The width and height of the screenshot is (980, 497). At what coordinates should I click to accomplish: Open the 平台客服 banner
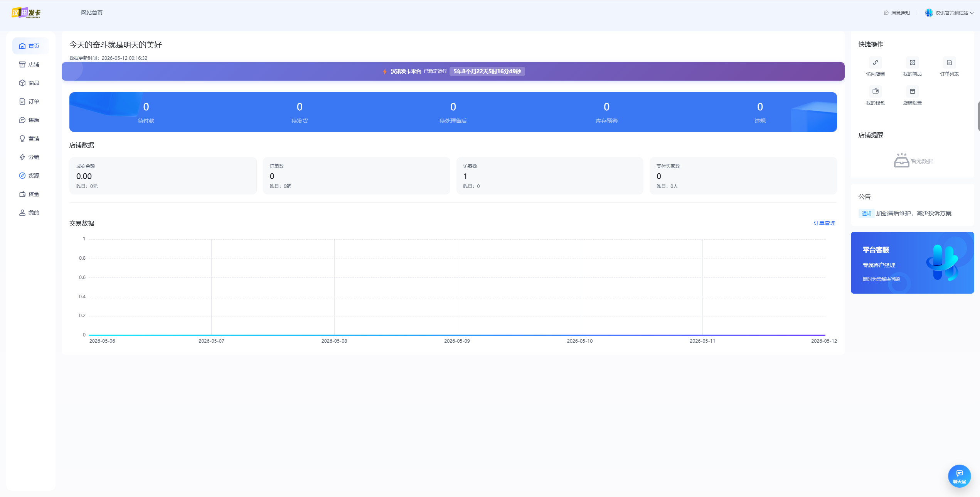coord(912,263)
